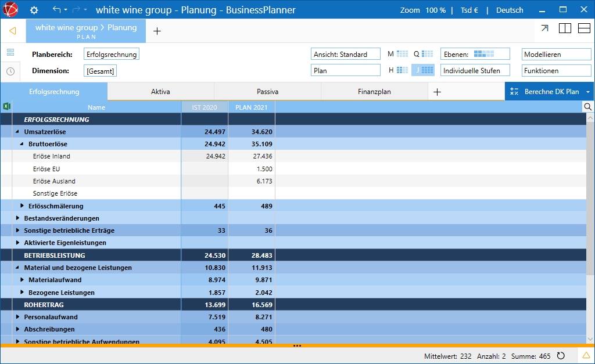Click the undo arrow icon
This screenshot has height=364, width=595.
(56, 10)
